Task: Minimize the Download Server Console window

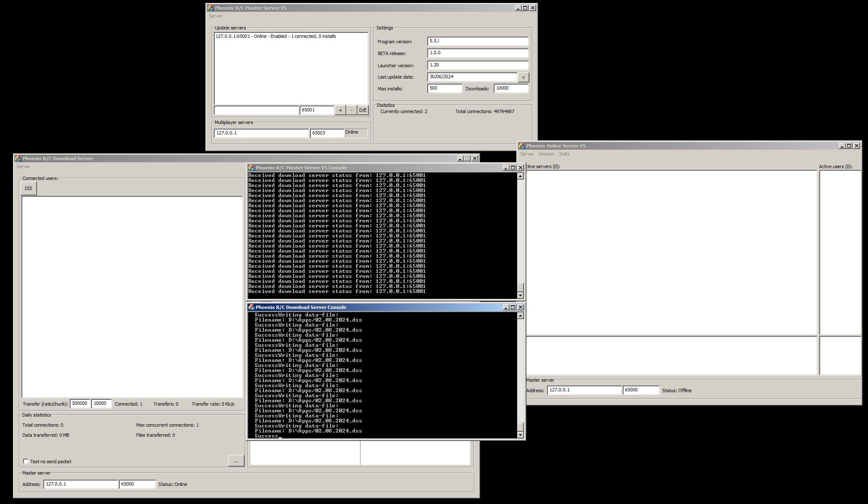Action: pos(506,307)
